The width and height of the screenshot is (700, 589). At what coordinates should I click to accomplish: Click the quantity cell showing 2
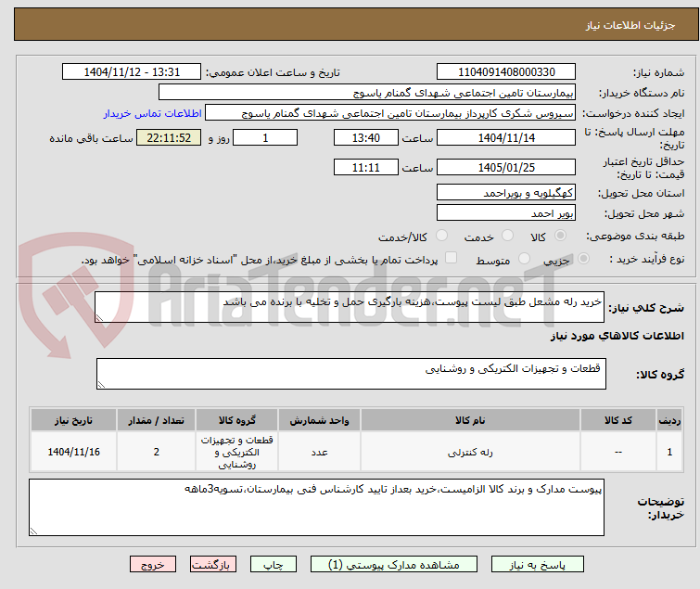click(156, 452)
